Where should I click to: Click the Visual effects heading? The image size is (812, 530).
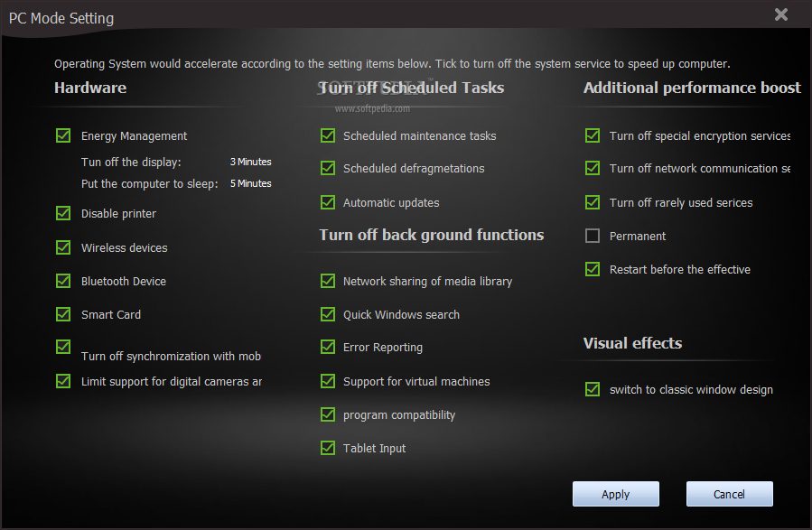click(632, 343)
